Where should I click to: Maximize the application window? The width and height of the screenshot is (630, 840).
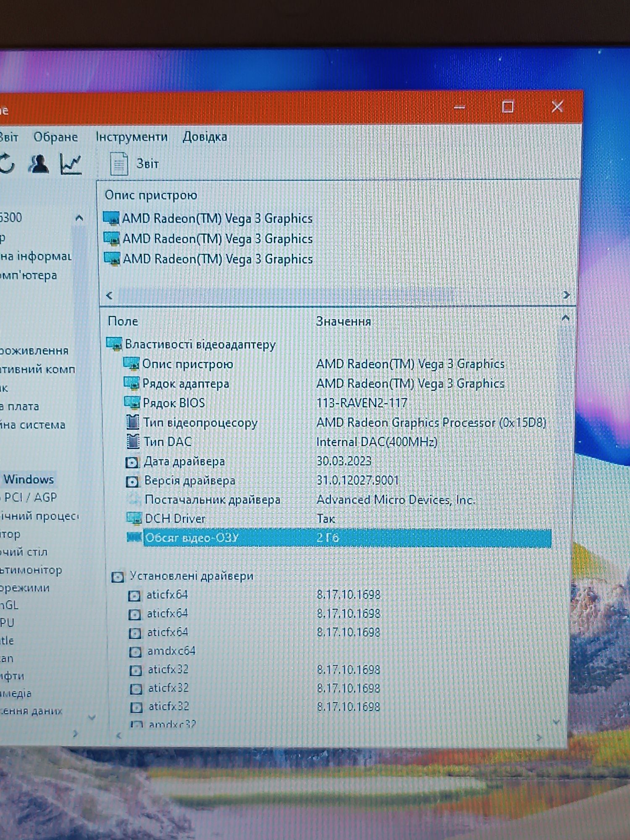click(508, 107)
